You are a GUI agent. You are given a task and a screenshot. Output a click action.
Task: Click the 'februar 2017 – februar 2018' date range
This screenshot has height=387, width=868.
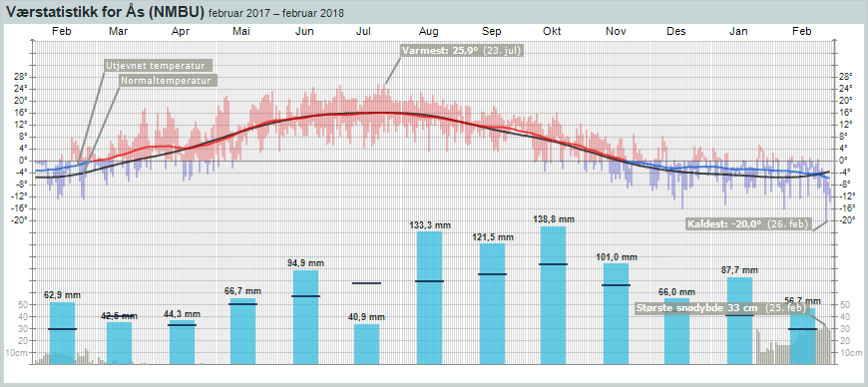click(x=275, y=13)
